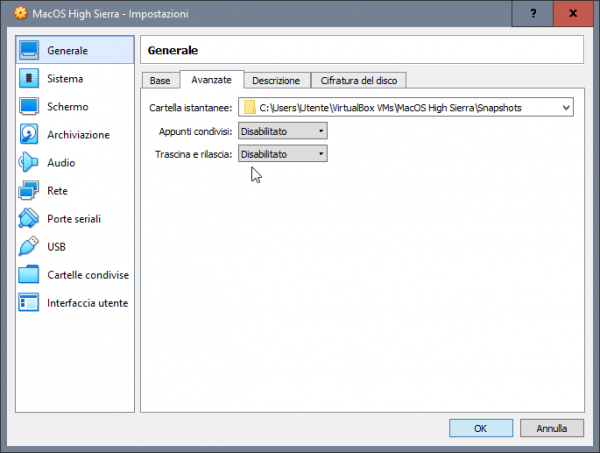Open Porte seriali settings

click(x=74, y=219)
